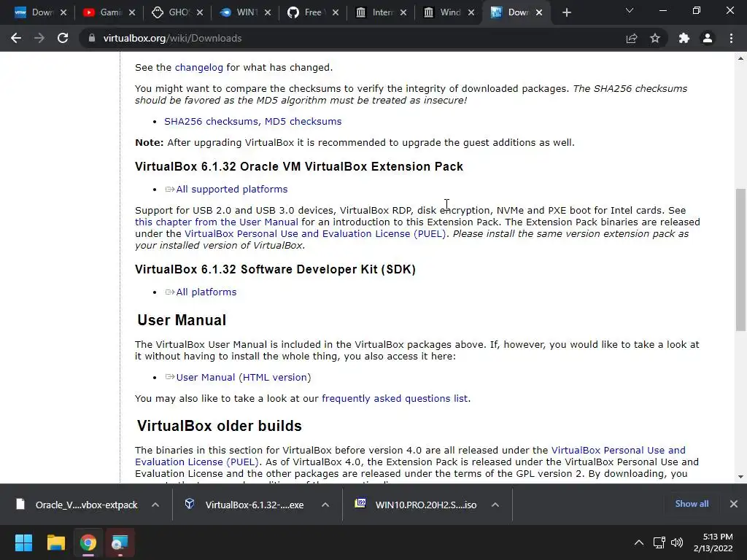Open the volume tray icon
Image resolution: width=747 pixels, height=560 pixels.
coord(676,542)
